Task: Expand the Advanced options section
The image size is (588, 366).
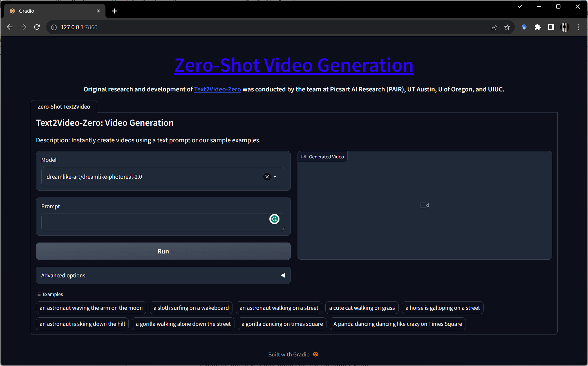Action: [x=163, y=275]
